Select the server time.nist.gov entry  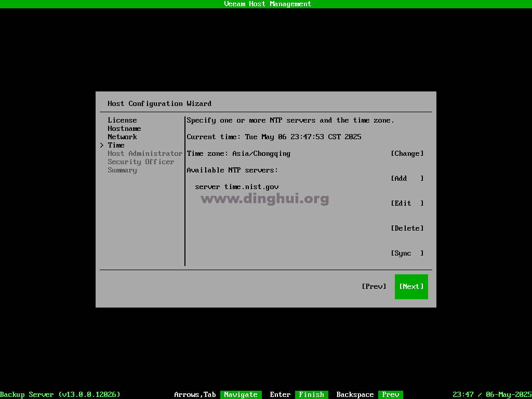click(237, 187)
